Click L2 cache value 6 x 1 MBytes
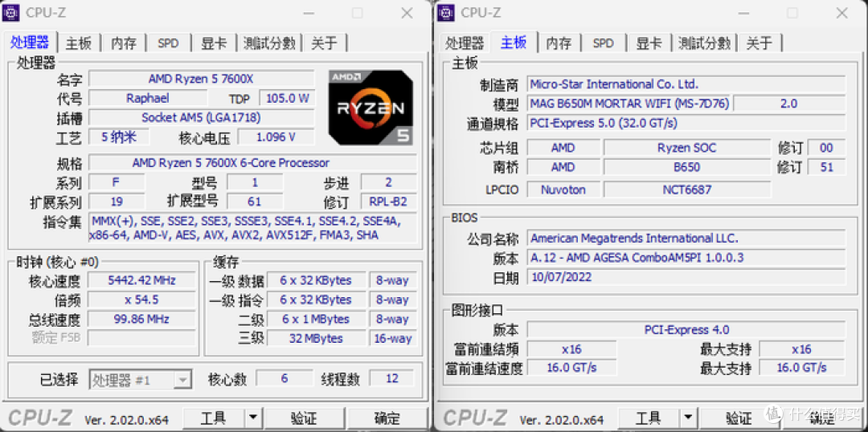Viewport: 868px width, 432px height. pyautogui.click(x=316, y=319)
